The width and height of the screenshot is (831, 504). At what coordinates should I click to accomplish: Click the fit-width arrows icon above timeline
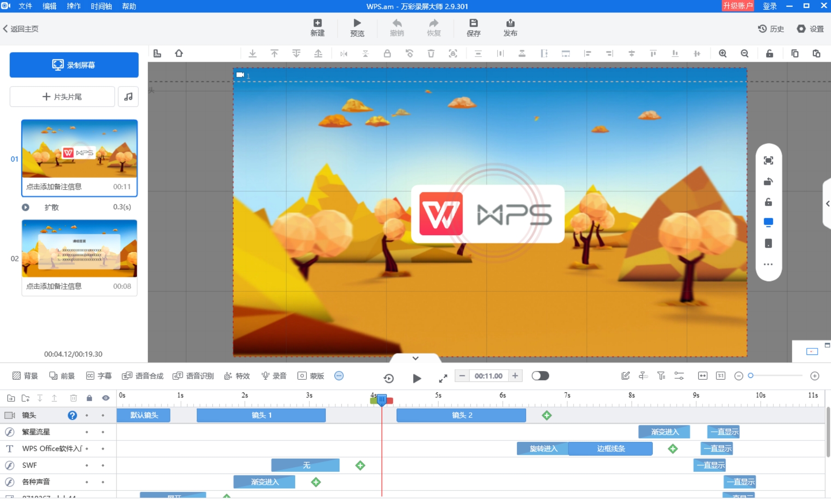(x=702, y=376)
